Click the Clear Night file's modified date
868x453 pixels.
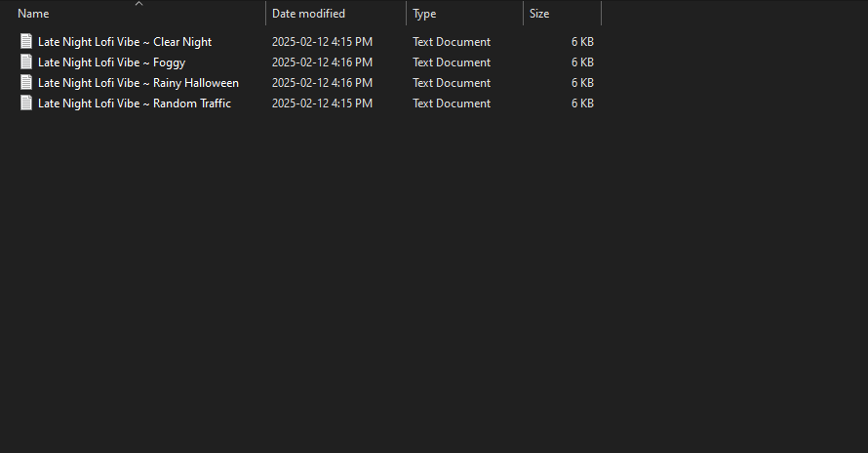pos(322,42)
